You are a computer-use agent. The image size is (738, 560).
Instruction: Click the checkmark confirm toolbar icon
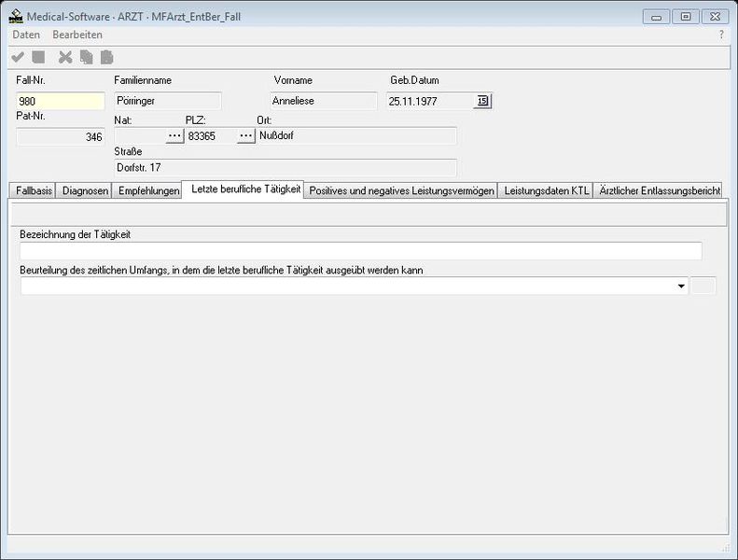(18, 57)
